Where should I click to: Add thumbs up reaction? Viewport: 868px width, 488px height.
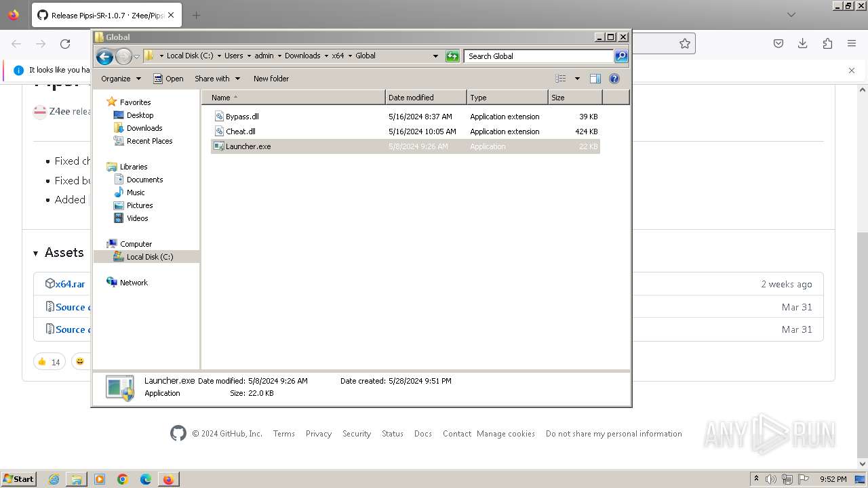click(49, 362)
